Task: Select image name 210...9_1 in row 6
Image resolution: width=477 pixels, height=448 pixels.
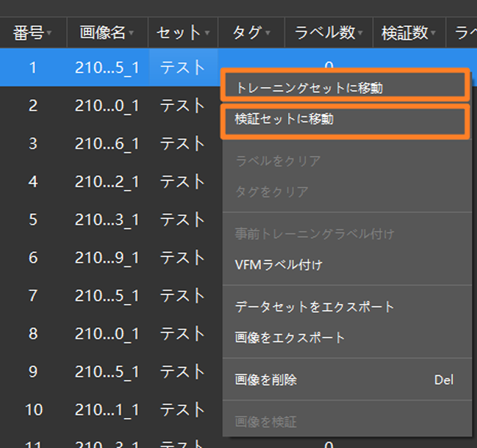Action: [107, 258]
